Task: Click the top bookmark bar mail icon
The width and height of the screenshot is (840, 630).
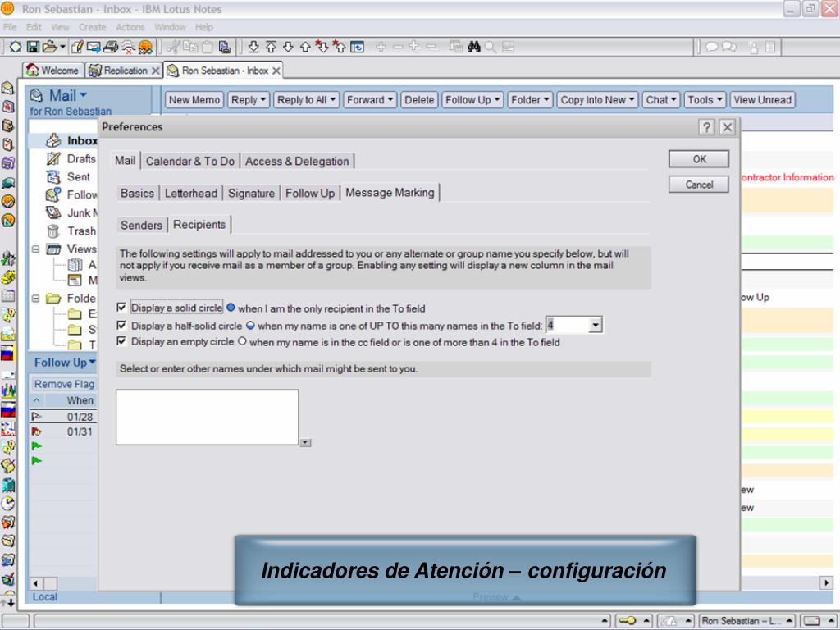Action: (8, 88)
